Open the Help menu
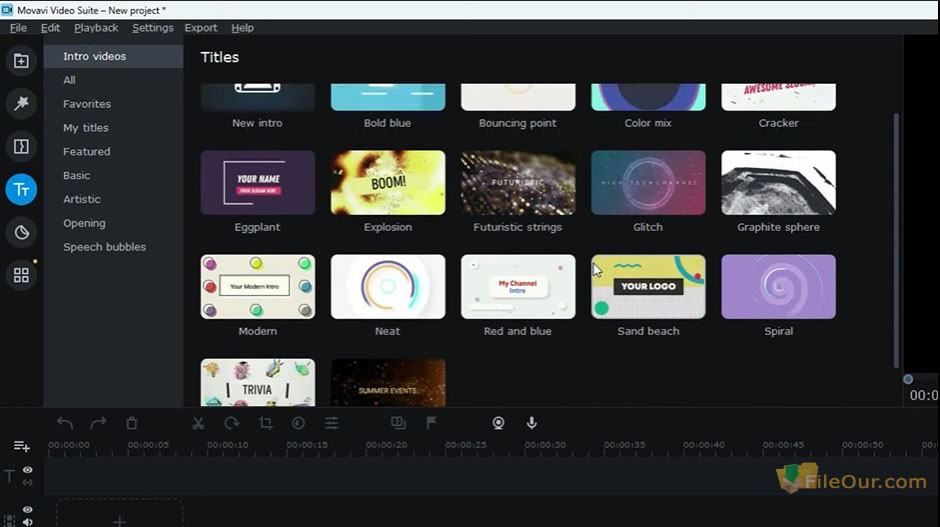This screenshot has width=940, height=527. pos(242,28)
